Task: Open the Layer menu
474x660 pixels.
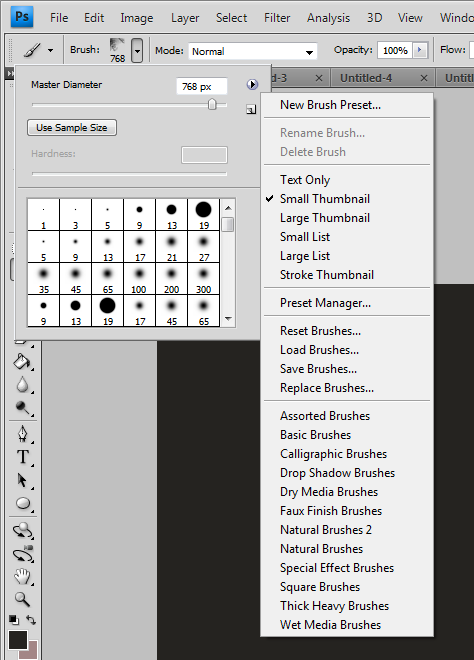Action: tap(185, 18)
